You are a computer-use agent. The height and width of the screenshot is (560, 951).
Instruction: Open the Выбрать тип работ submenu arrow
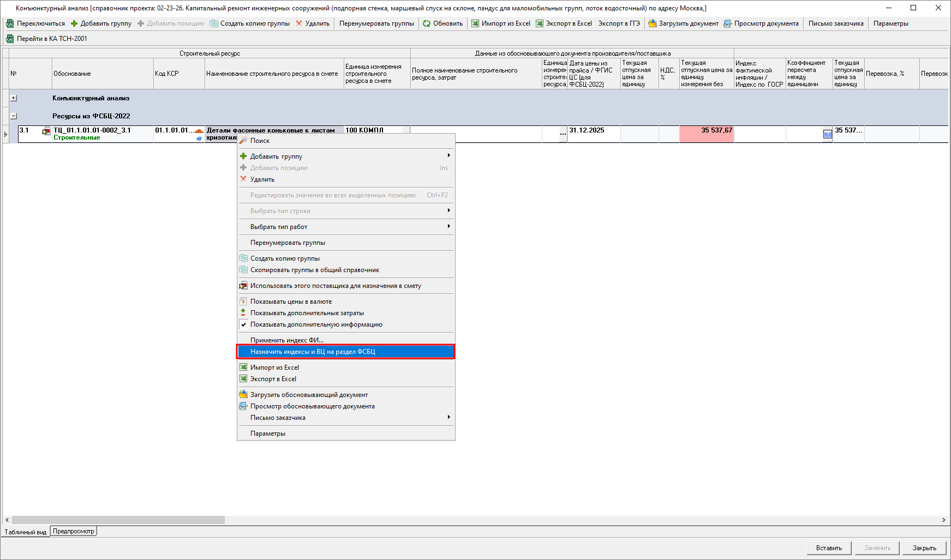click(x=448, y=226)
